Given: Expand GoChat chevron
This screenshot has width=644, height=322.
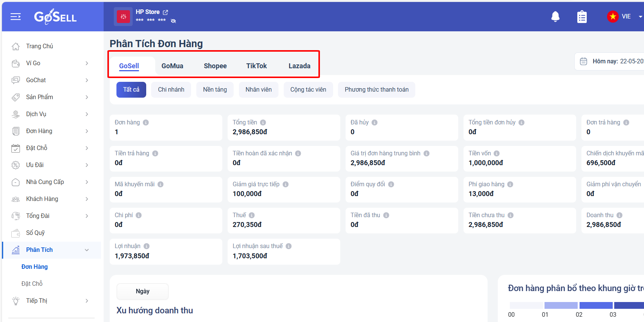Looking at the screenshot, I should tap(87, 80).
